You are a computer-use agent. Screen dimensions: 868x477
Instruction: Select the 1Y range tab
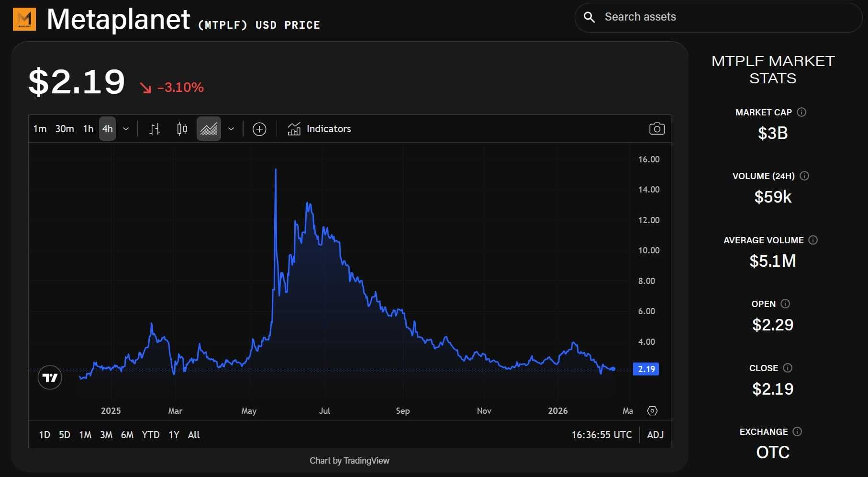coord(173,435)
